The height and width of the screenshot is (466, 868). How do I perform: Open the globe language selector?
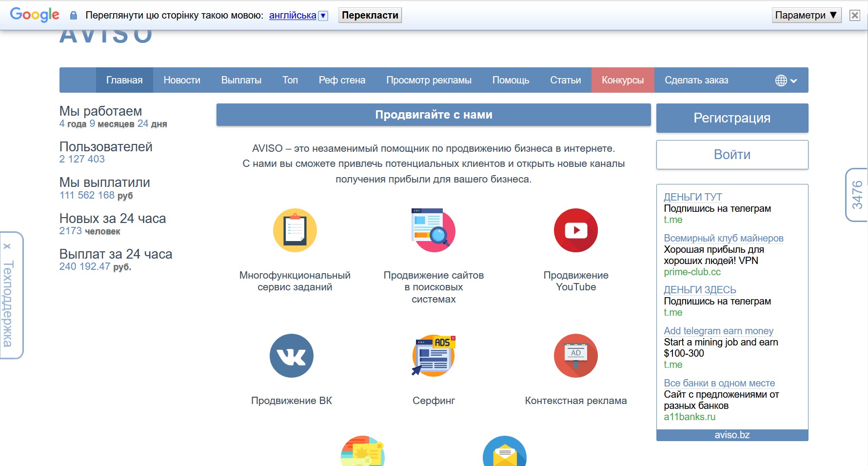(786, 81)
